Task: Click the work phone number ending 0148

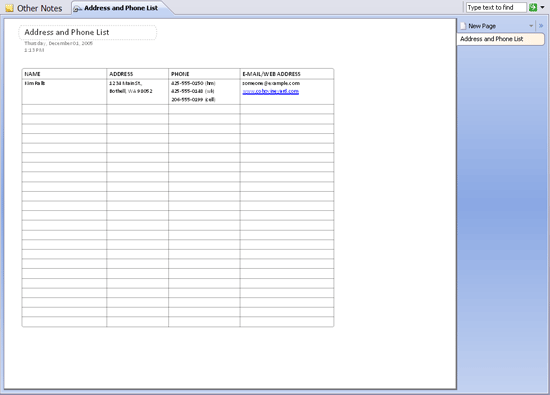Action: (x=193, y=91)
